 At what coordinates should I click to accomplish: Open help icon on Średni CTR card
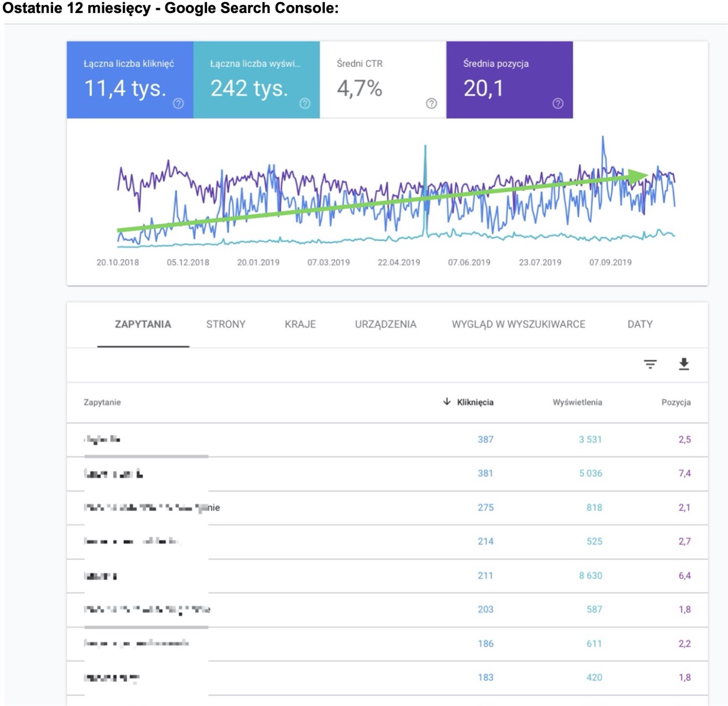pos(431,104)
